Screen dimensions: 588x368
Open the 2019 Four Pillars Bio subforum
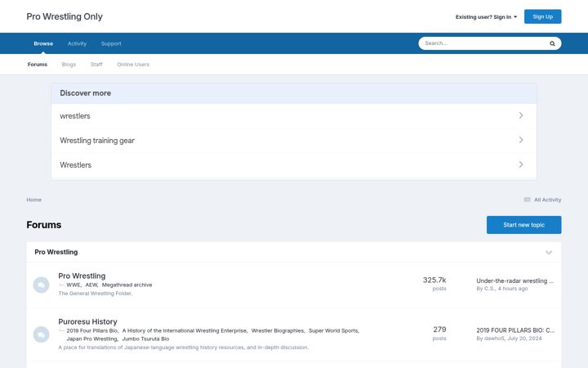pos(91,331)
